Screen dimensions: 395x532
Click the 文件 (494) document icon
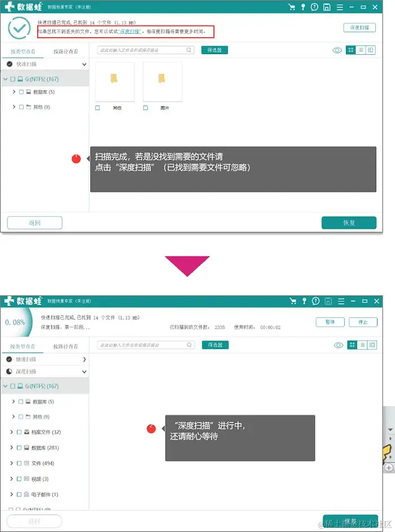click(x=27, y=463)
